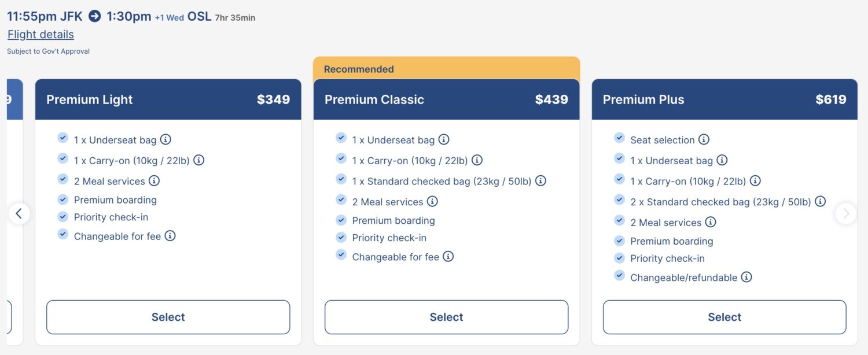
Task: Toggle the 2 Meal services checkmark in Premium Plus
Action: coord(619,222)
